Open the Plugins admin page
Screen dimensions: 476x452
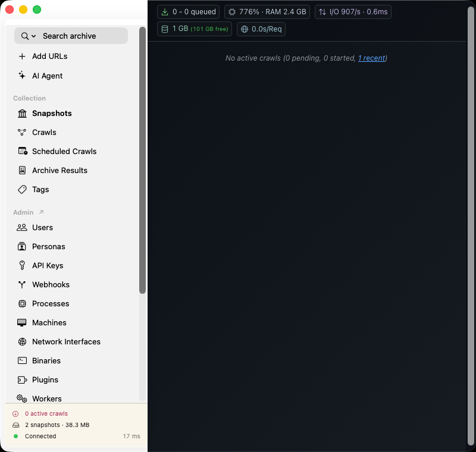[45, 380]
